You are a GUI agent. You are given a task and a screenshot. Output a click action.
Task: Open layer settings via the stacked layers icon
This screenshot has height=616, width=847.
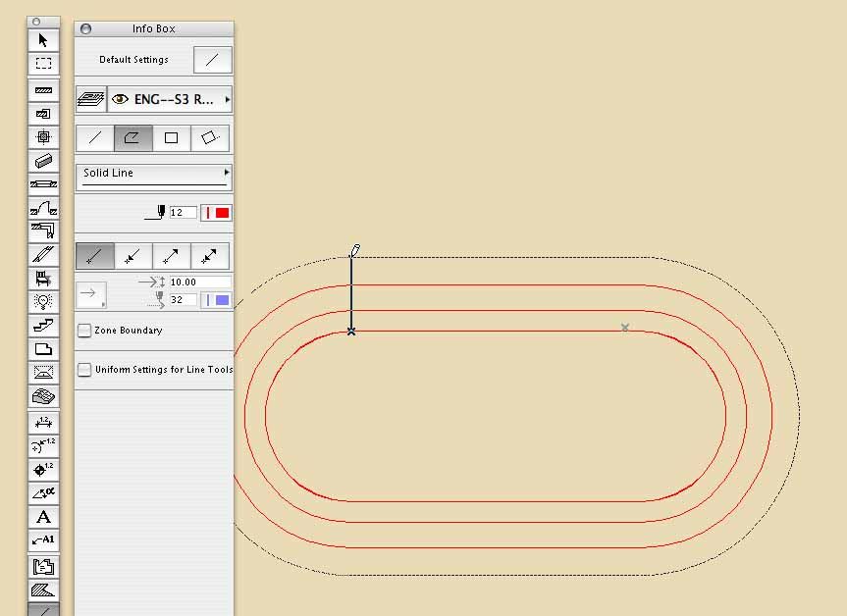pyautogui.click(x=90, y=99)
